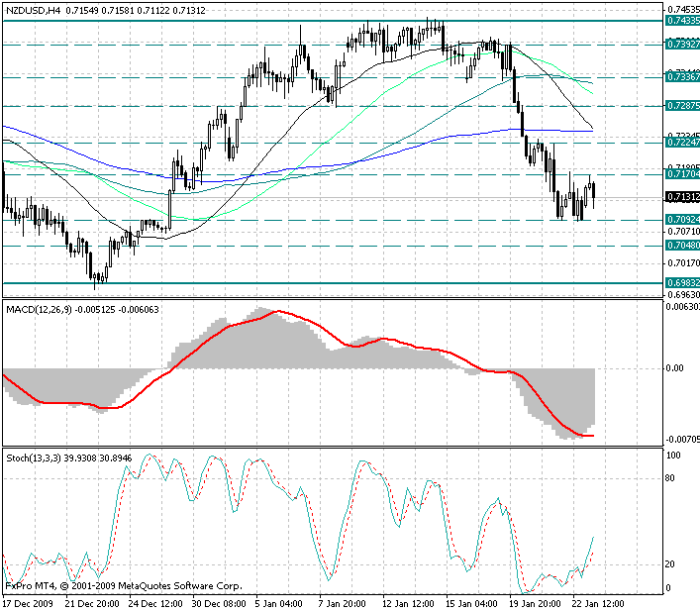Click the Stochastic 20 level label
Image resolution: width=700 pixels, height=611 pixels.
click(670, 563)
